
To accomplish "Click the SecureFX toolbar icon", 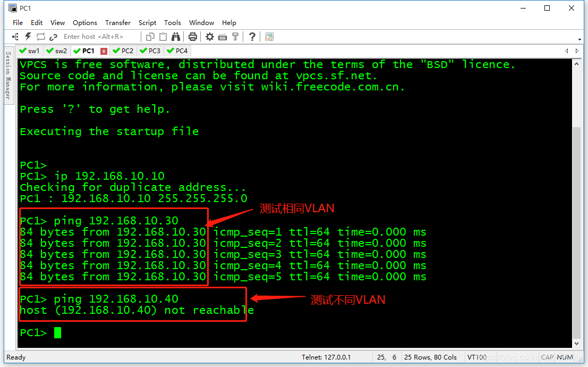I will tap(269, 37).
